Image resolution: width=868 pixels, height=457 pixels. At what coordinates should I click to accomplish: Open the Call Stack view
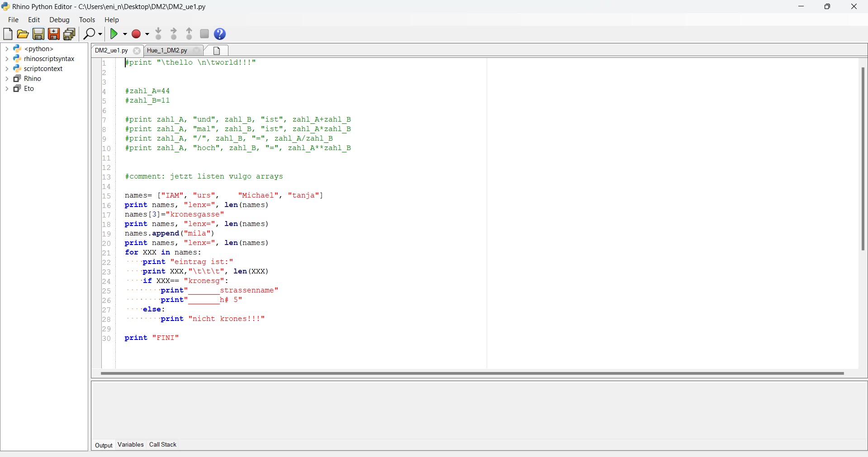pyautogui.click(x=162, y=445)
